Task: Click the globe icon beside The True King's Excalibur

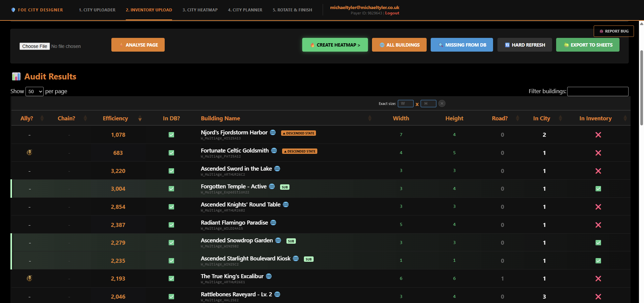Action: [269, 276]
